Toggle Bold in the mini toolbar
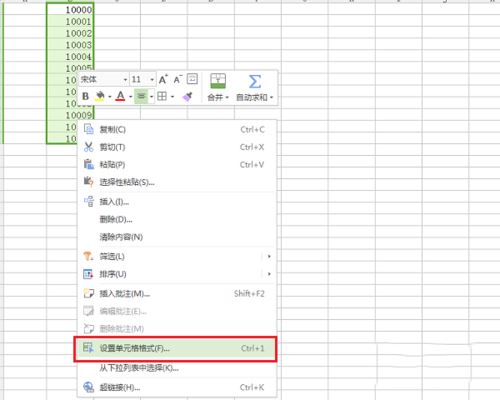The width and height of the screenshot is (500, 400). [x=85, y=96]
